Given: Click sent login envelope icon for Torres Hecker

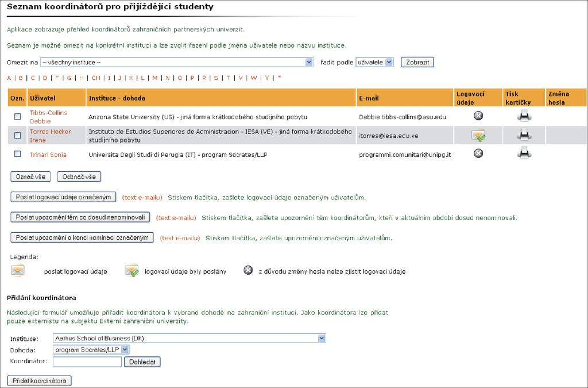Looking at the screenshot, I should click(478, 135).
